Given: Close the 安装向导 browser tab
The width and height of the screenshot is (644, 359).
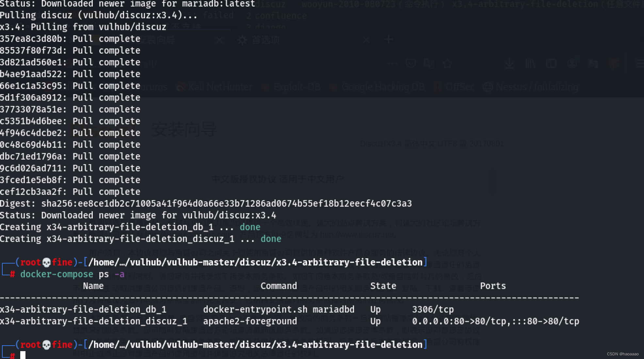Looking at the screenshot, I should [219, 40].
